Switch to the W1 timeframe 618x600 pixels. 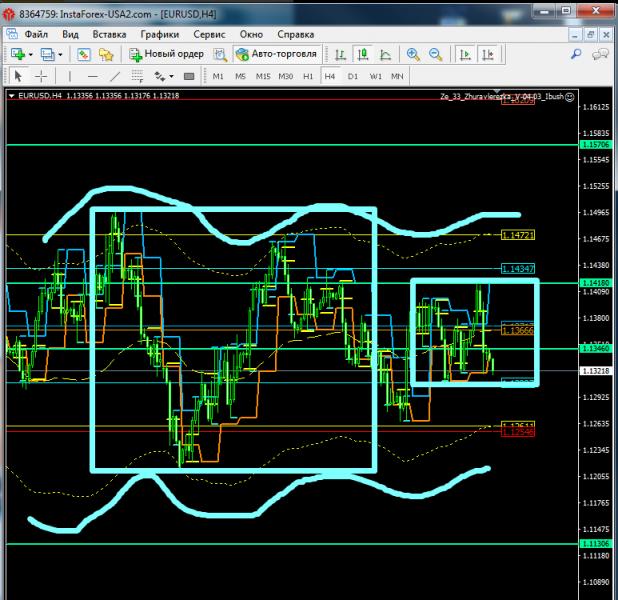(376, 76)
